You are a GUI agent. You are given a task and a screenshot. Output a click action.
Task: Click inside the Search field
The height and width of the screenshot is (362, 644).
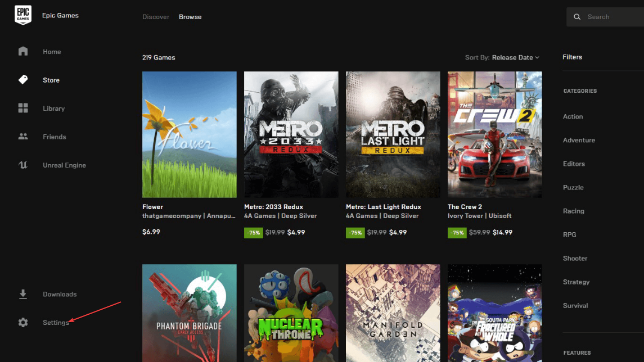(x=605, y=16)
